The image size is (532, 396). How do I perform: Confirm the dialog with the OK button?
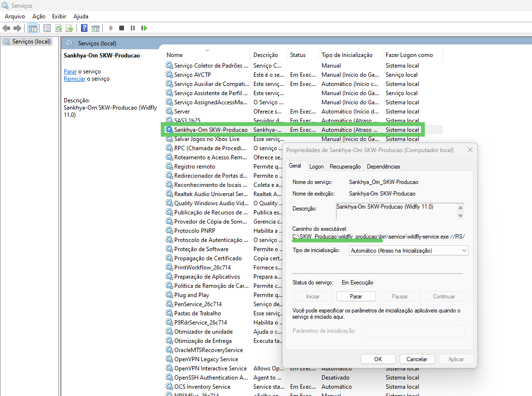coord(378,359)
